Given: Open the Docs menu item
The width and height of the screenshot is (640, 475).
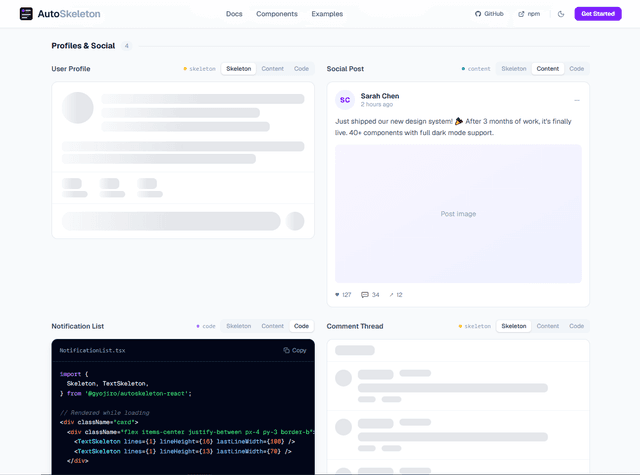Looking at the screenshot, I should 234,14.
